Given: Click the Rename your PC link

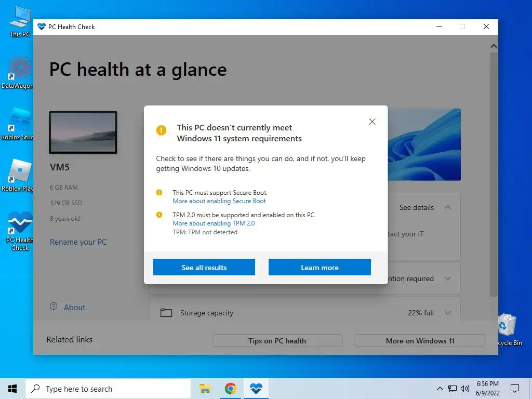Looking at the screenshot, I should (78, 242).
